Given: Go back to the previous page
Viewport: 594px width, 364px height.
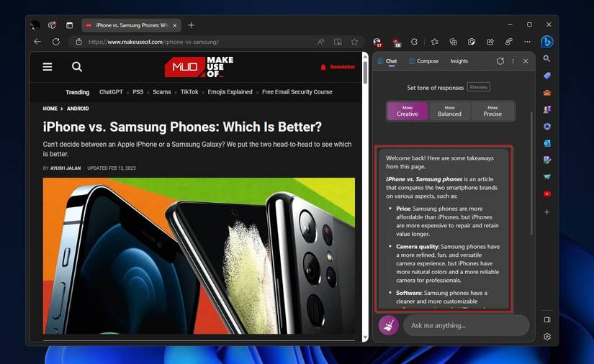Looking at the screenshot, I should tap(37, 42).
